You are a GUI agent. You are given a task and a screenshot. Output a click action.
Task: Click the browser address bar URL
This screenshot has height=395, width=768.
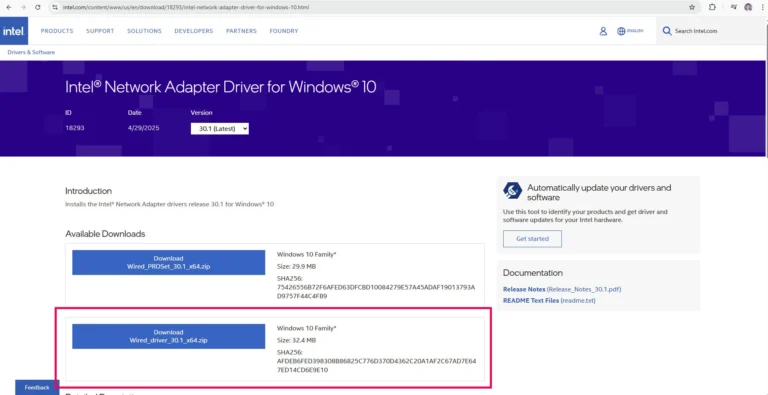[186, 7]
